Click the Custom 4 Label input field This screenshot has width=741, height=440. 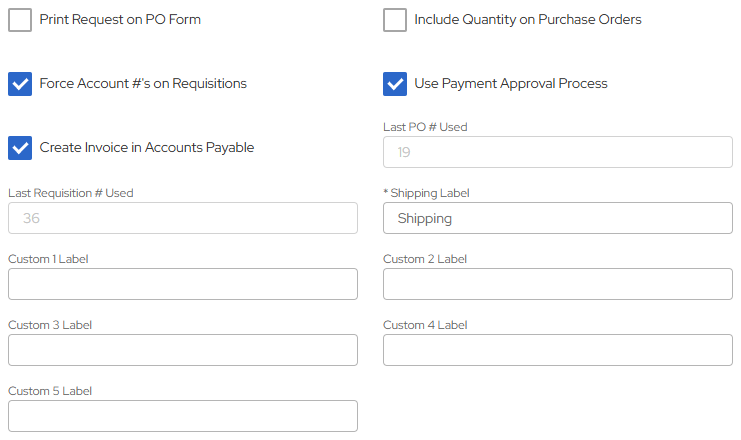557,350
